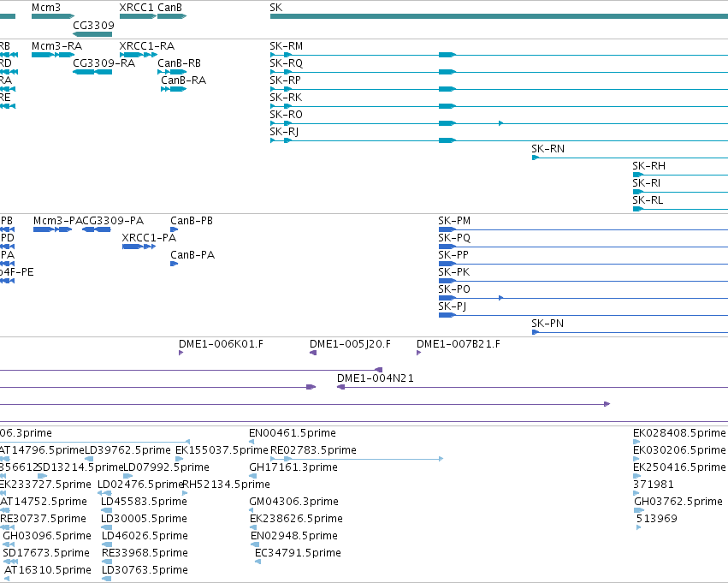Select the CanB-PB protein label

[x=192, y=221]
